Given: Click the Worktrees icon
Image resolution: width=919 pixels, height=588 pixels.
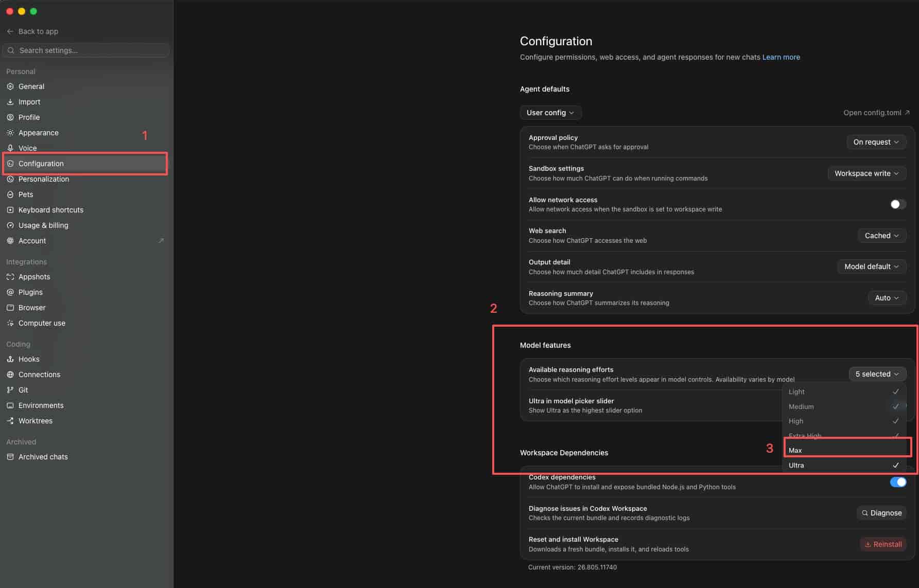Looking at the screenshot, I should coord(10,421).
